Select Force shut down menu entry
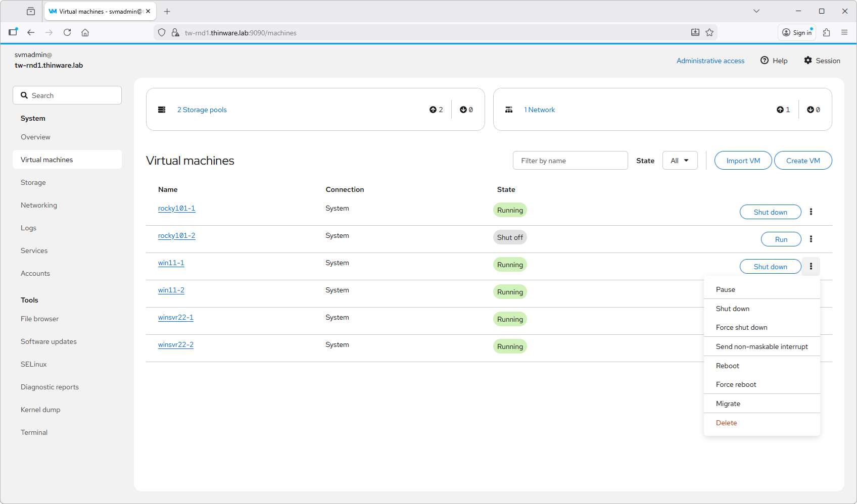This screenshot has width=857, height=504. (x=762, y=327)
